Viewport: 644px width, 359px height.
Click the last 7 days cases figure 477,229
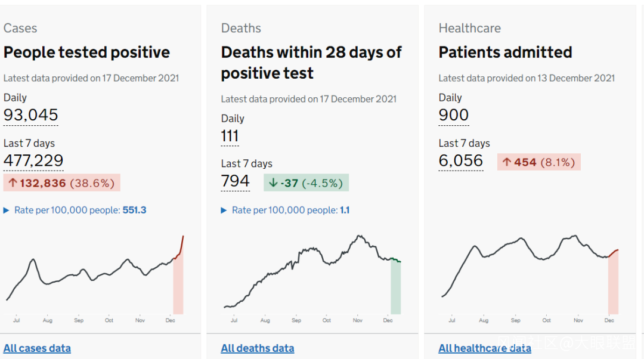(33, 160)
